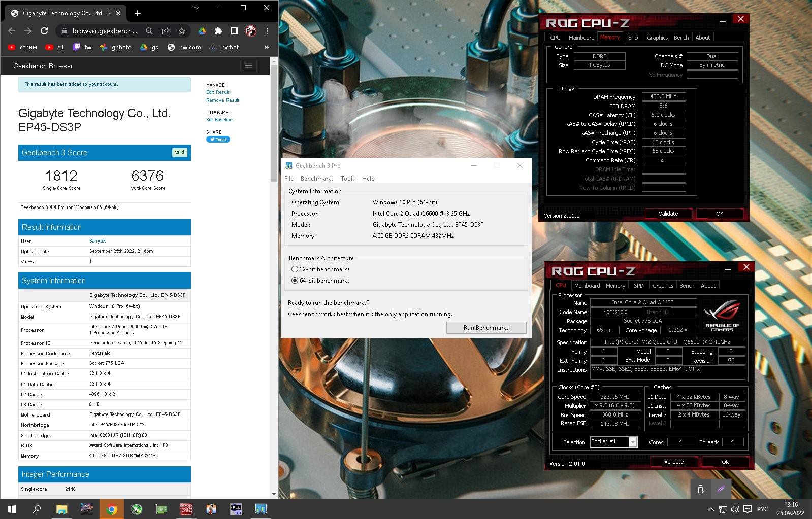Switch to Bench tab in lower CPU-Z window
812x519 pixels.
[687, 286]
